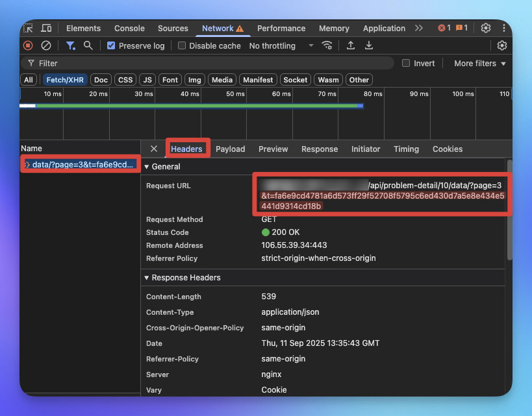The width and height of the screenshot is (532, 416).
Task: Click the Request URL value
Action: tap(382, 195)
